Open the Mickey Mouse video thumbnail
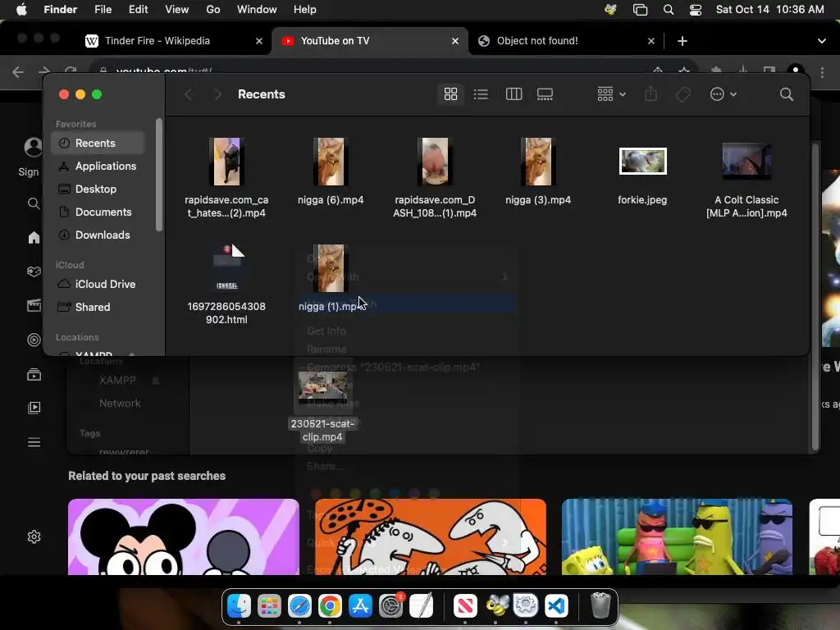The image size is (840, 630). [x=183, y=536]
